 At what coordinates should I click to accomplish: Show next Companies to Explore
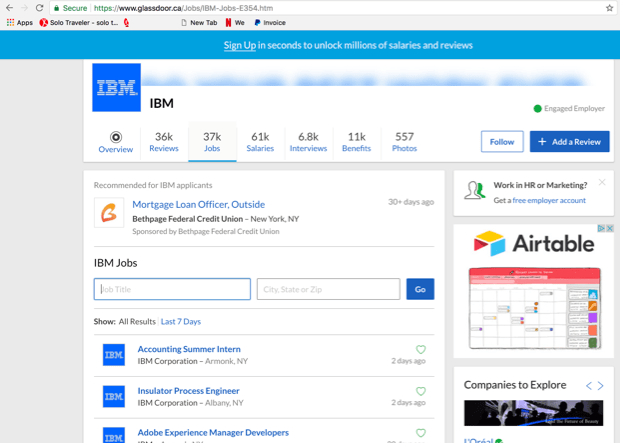[601, 386]
